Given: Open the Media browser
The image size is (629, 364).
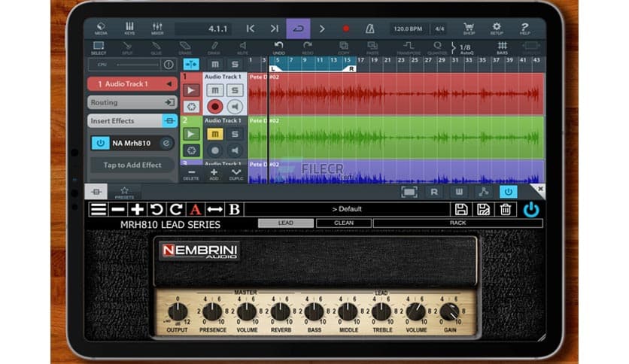Looking at the screenshot, I should (101, 29).
